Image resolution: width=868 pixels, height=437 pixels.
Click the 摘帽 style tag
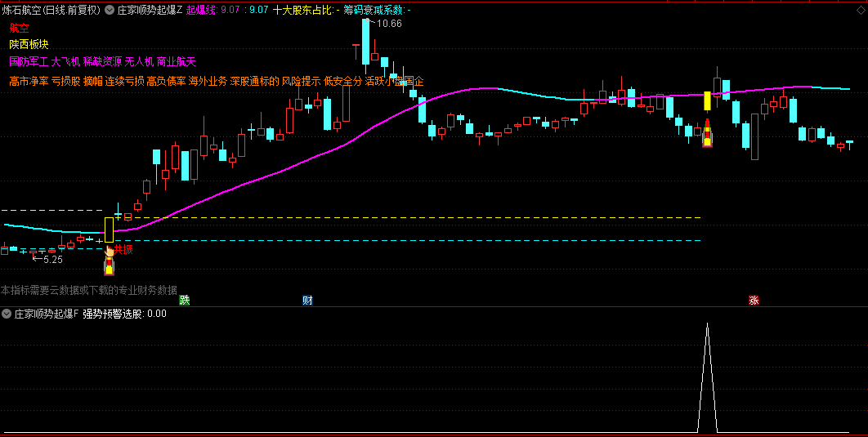coord(93,82)
